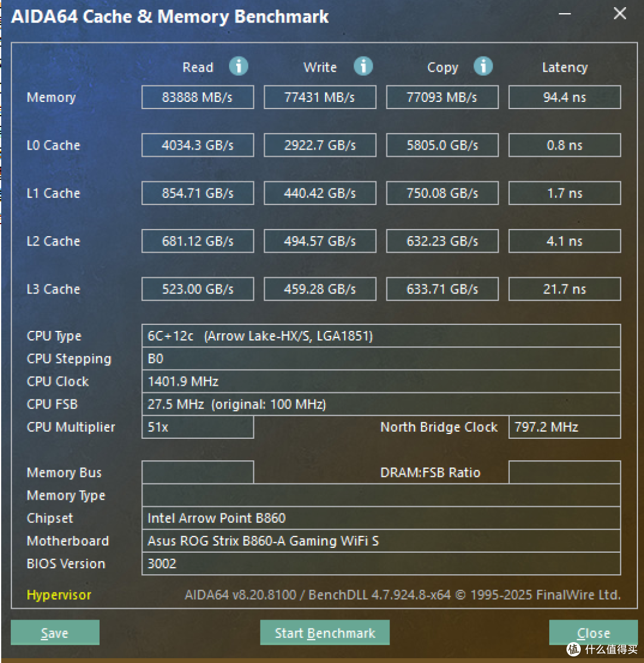Click the Read info icon
644x663 pixels.
[239, 67]
